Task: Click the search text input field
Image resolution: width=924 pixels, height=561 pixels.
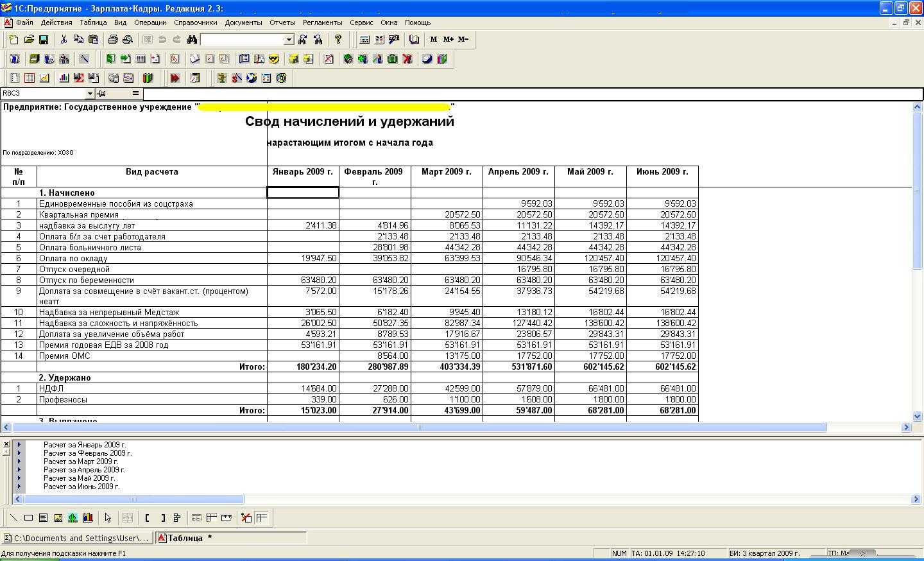Action: 242,40
